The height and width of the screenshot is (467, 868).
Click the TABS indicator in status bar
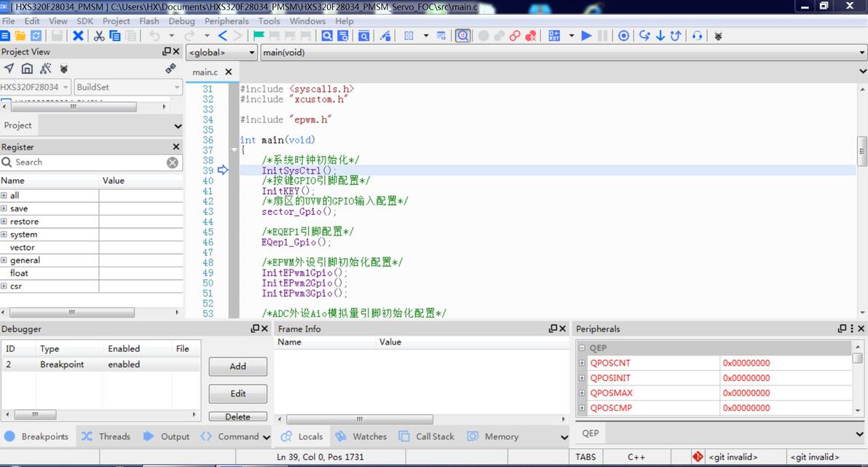click(585, 457)
